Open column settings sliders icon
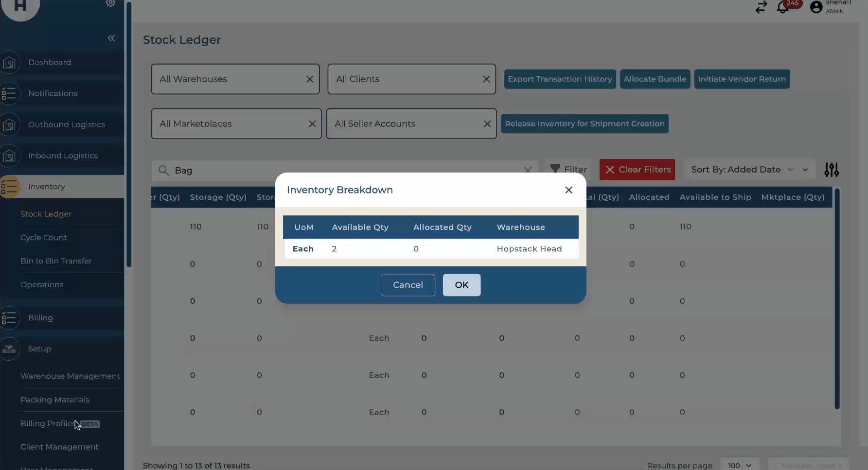Screen dimensions: 868x470 831,170
